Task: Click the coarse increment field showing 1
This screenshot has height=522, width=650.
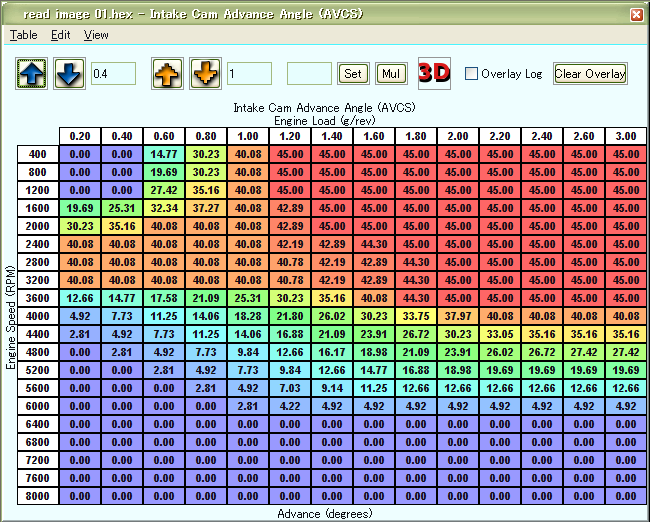Action: [x=249, y=74]
